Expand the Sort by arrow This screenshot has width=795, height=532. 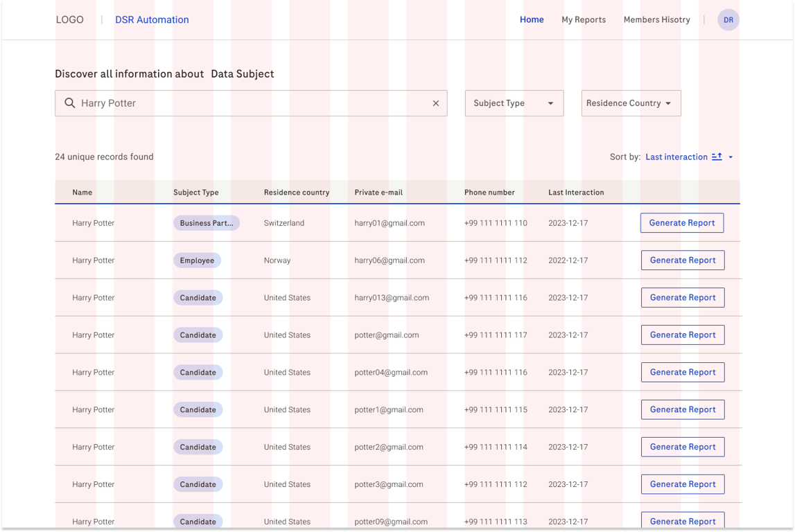731,157
